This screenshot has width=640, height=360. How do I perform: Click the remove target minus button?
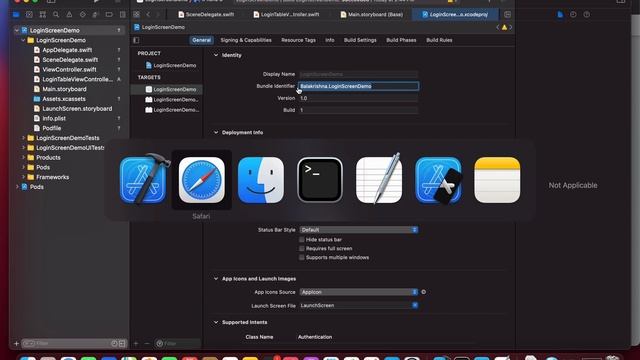(147, 344)
